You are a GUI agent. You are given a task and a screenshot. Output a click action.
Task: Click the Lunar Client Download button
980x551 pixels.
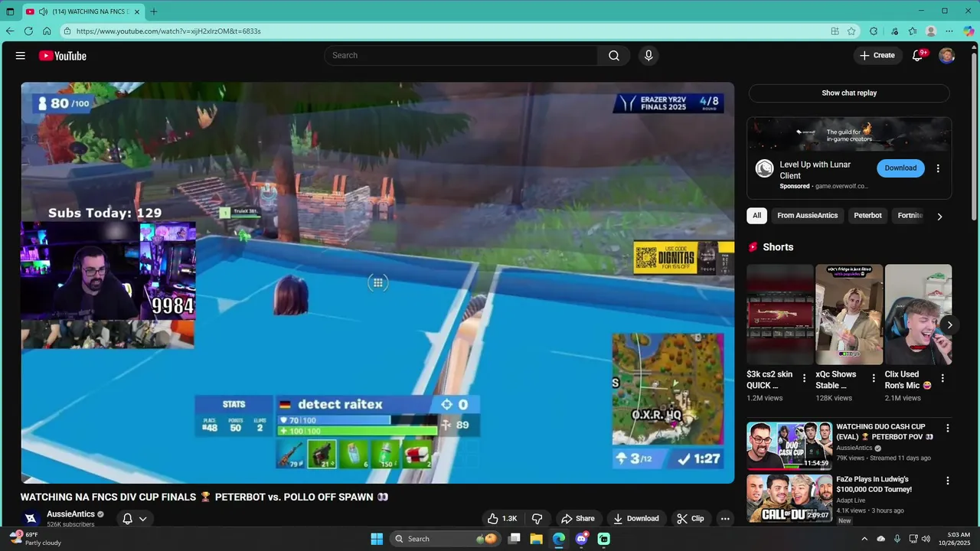click(900, 168)
